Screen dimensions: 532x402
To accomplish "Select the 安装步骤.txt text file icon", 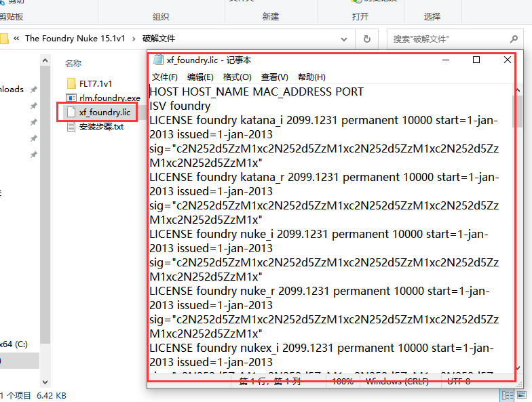I will [x=71, y=127].
